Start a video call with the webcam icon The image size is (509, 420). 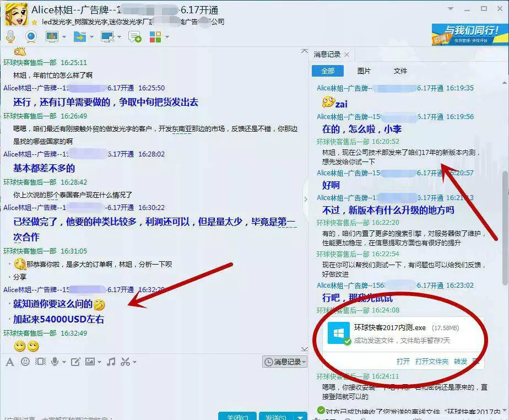[31, 37]
